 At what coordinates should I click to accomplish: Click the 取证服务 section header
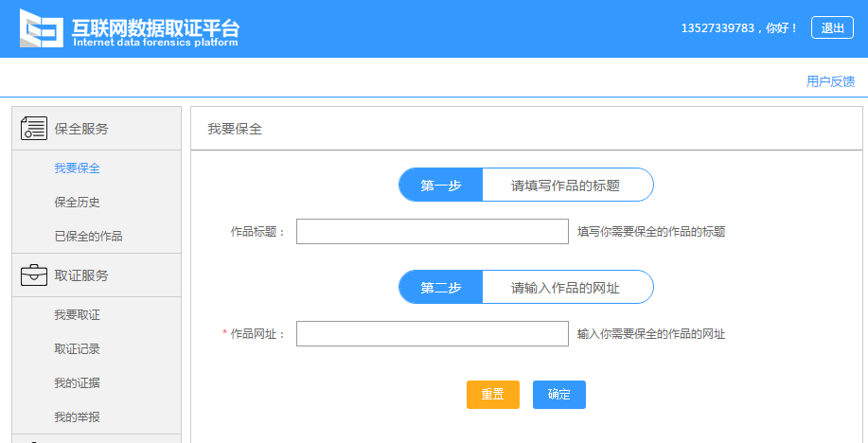(97, 275)
